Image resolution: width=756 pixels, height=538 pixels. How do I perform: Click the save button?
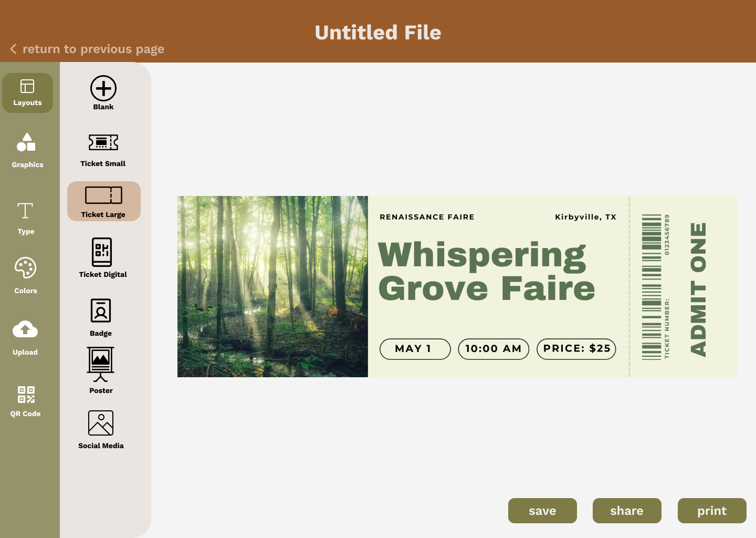[542, 511]
